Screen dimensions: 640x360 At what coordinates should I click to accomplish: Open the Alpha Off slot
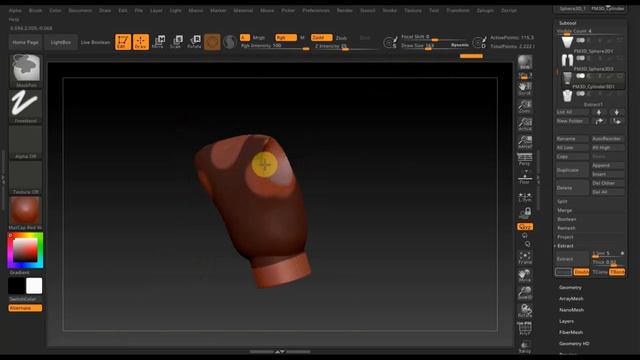click(26, 142)
